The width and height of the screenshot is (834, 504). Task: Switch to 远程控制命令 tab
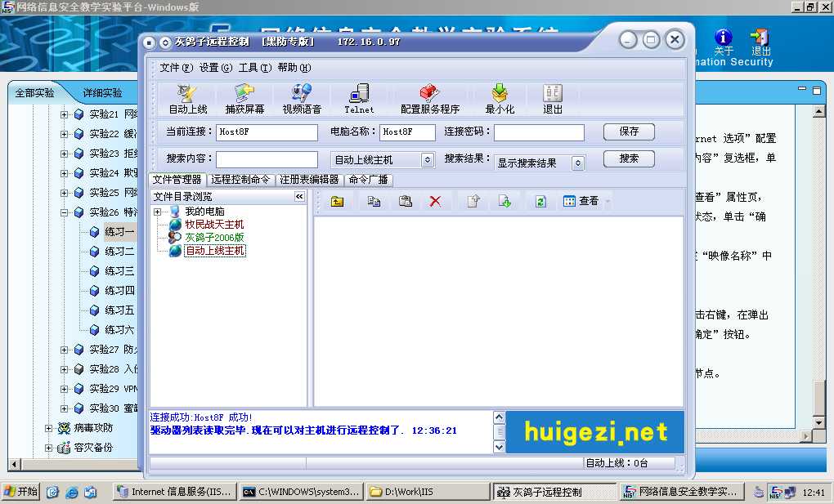coord(240,180)
